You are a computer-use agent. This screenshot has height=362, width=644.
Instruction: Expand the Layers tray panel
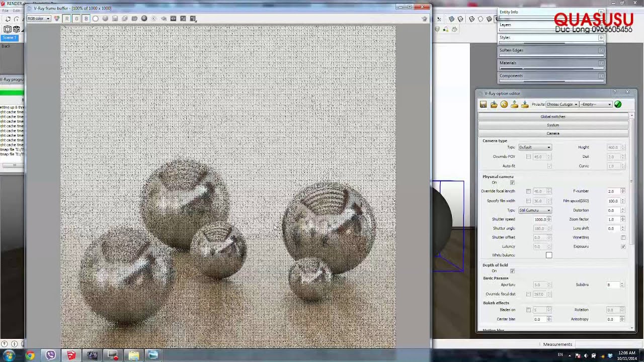551,25
